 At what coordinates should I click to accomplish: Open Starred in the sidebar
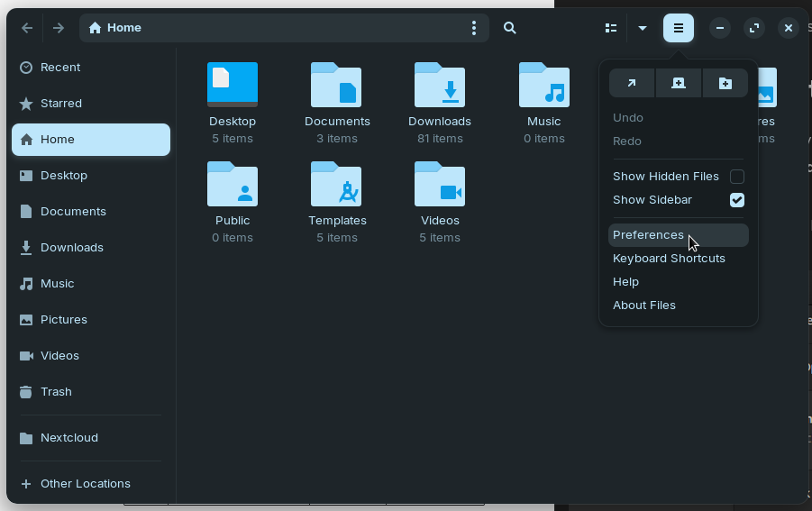(x=91, y=104)
